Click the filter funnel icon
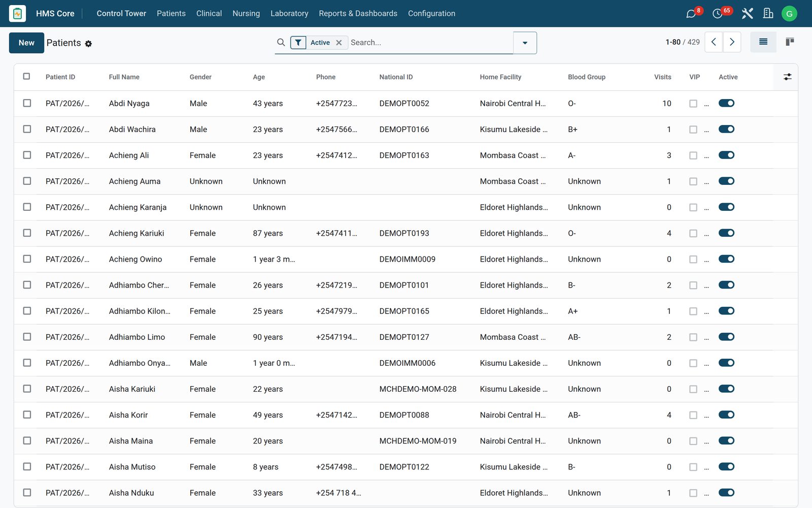The height and width of the screenshot is (508, 812). pyautogui.click(x=298, y=43)
